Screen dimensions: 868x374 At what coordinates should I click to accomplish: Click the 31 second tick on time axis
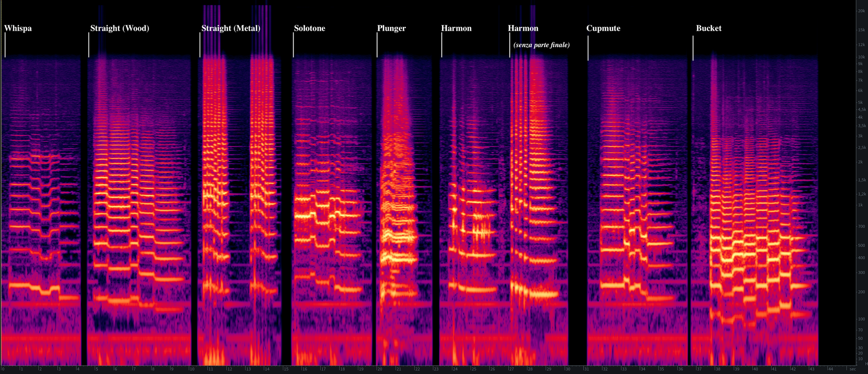pyautogui.click(x=586, y=369)
